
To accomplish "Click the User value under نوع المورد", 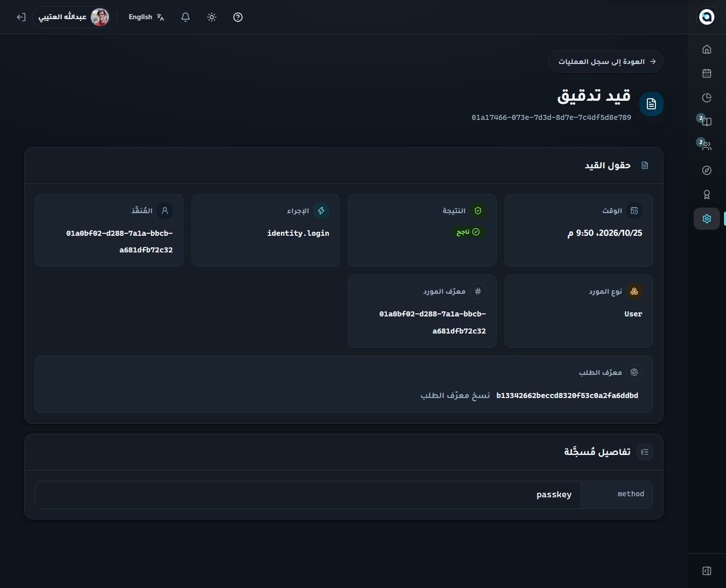I will pyautogui.click(x=633, y=314).
